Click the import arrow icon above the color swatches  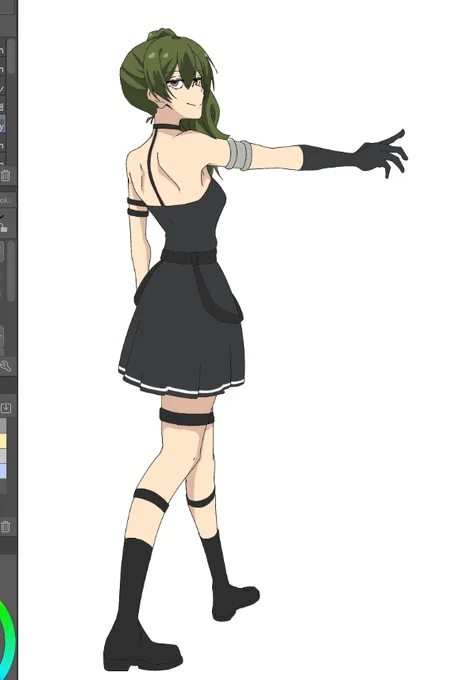(x=6, y=408)
